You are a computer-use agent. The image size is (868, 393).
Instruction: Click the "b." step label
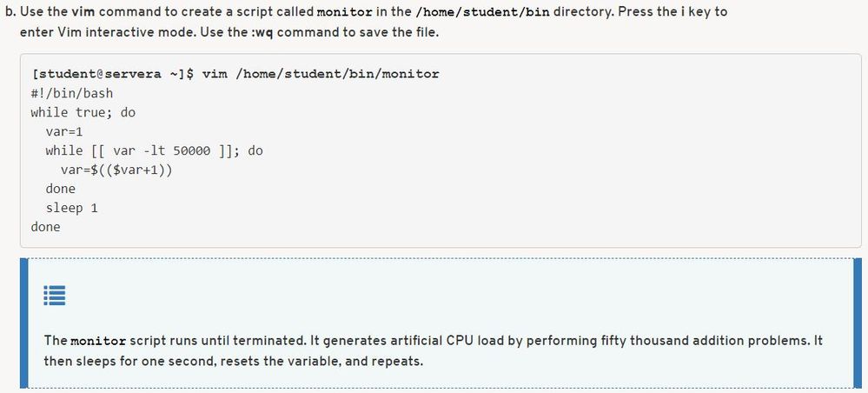(11, 13)
